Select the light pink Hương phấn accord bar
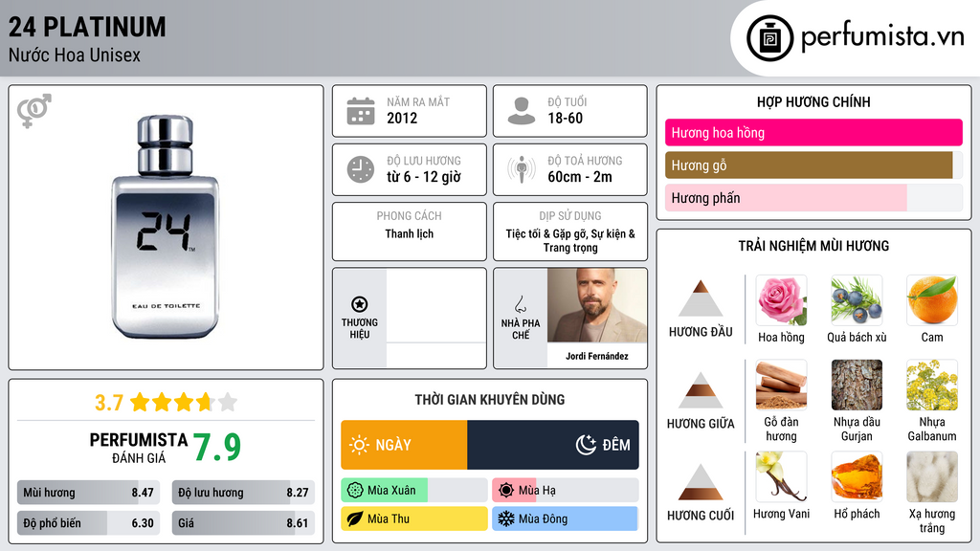The image size is (980, 551). [813, 197]
